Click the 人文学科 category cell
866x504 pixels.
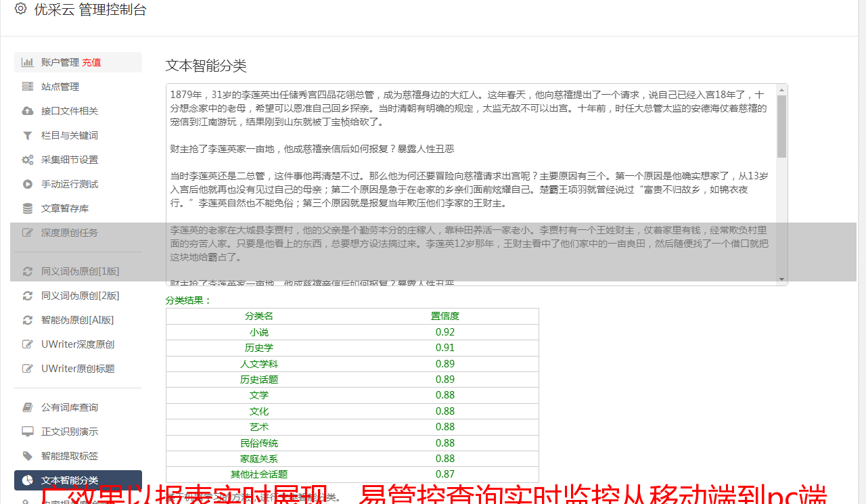(x=259, y=364)
